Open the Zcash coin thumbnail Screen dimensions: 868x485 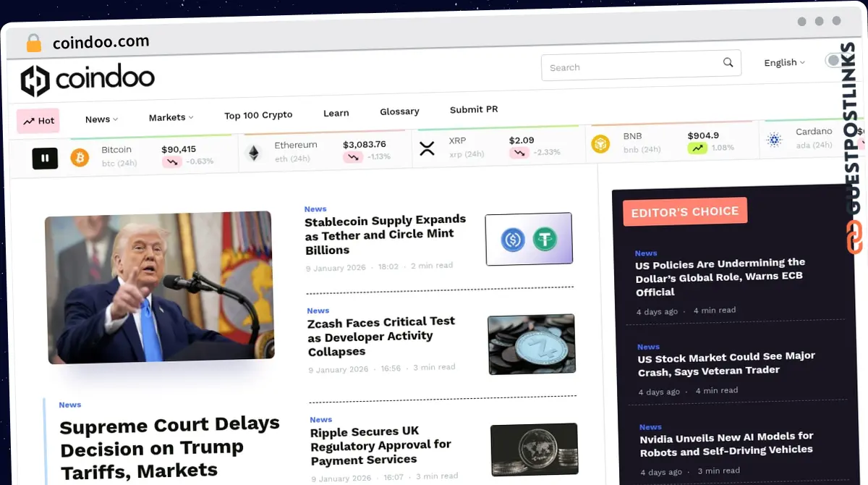click(x=532, y=344)
